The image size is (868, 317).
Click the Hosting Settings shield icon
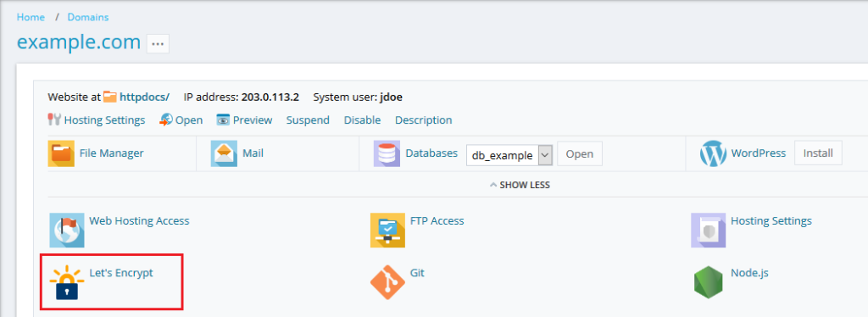708,230
